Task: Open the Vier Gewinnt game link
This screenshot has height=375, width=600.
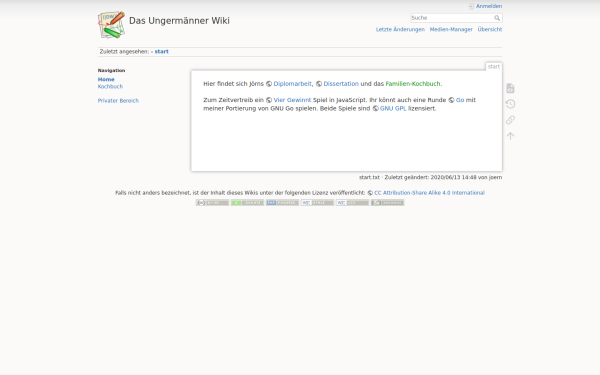Action: [x=292, y=100]
